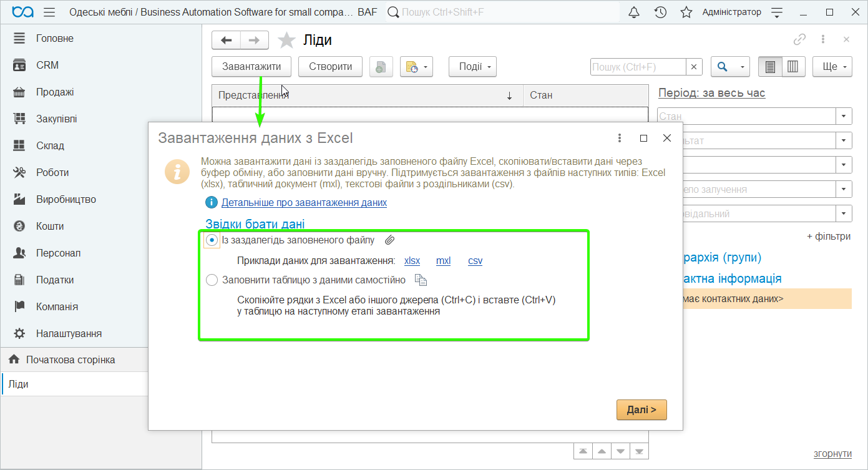This screenshot has width=868, height=470.
Task: Switch to 'Початкова сторінка' tab
Action: [x=71, y=360]
